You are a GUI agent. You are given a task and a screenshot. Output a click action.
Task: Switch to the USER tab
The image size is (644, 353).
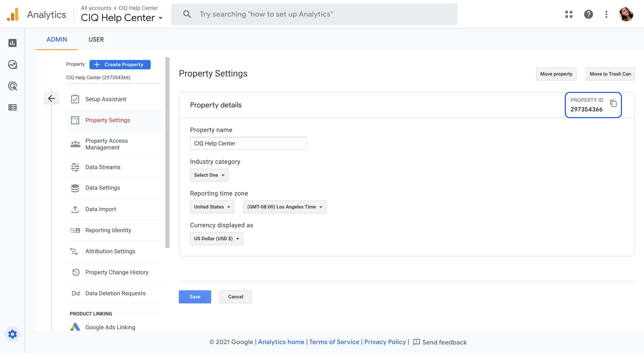point(96,40)
